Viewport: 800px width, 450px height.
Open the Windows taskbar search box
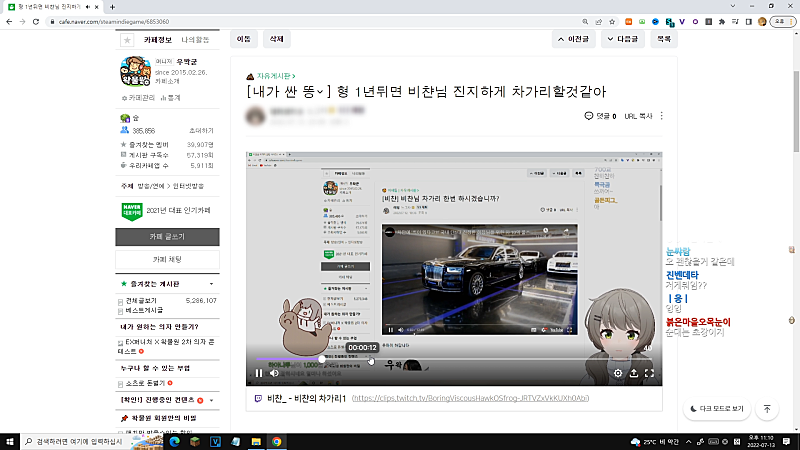[75, 441]
